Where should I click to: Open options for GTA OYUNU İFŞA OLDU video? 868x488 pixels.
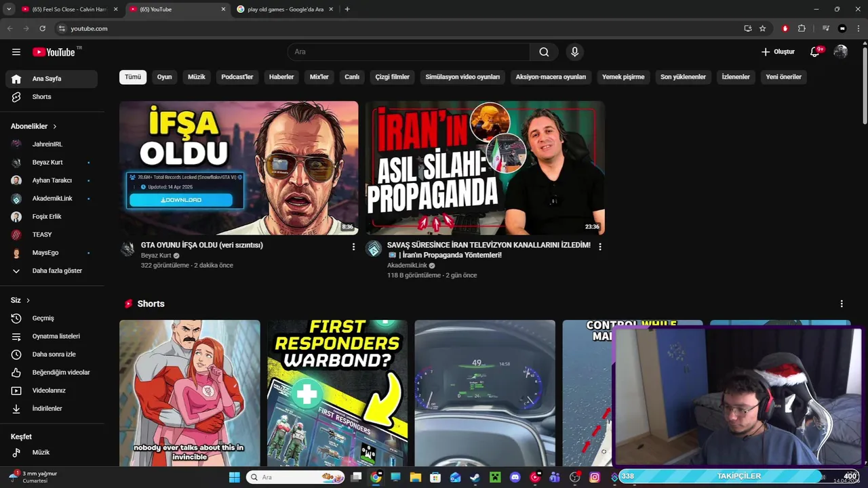[353, 247]
